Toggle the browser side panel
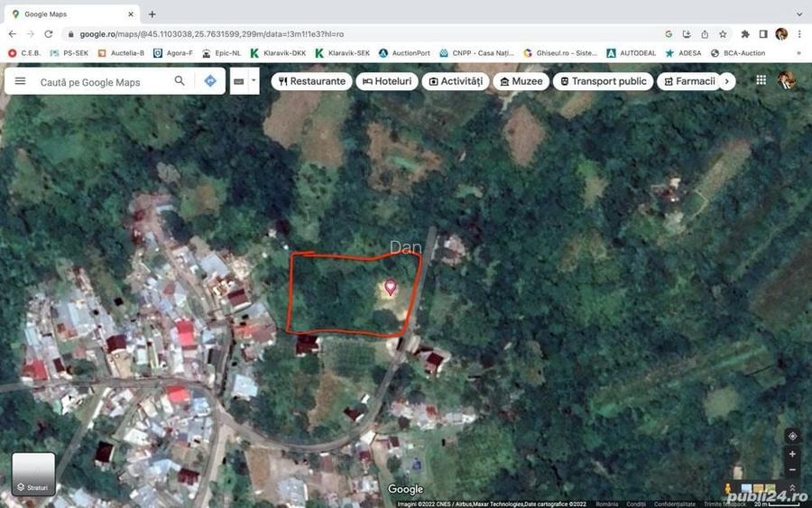Screen dimensions: 812x508 (763, 34)
